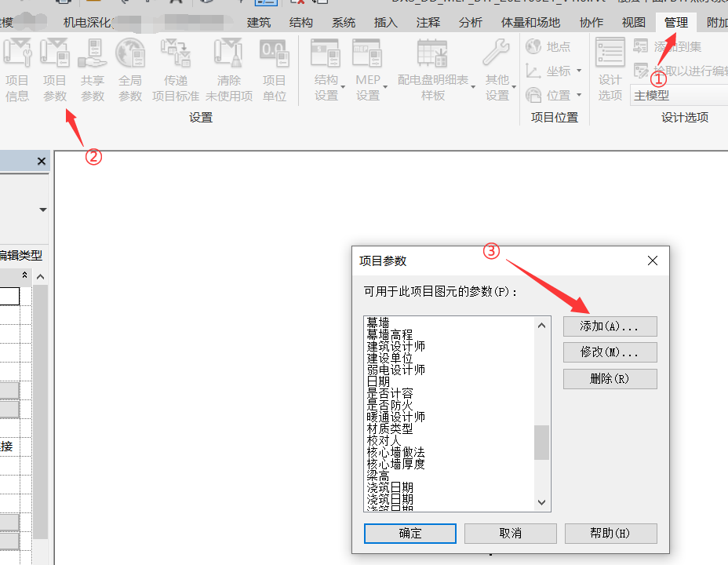Close the 项目参数 dialog
Viewport: 728px width, 565px height.
coord(653,261)
